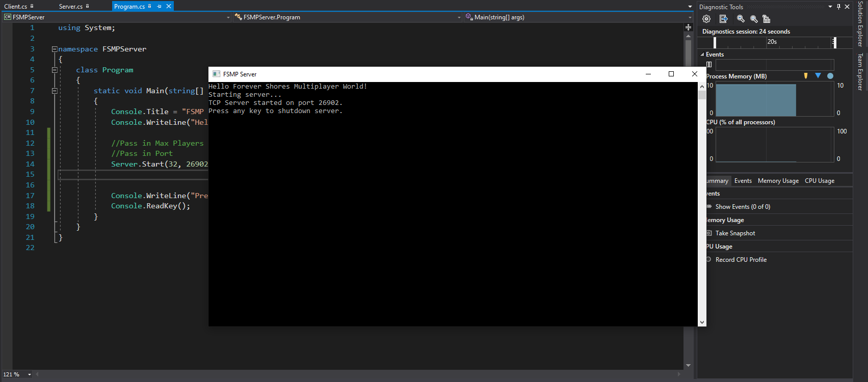The width and height of the screenshot is (868, 382).
Task: Pause the Events track in diagnostics
Action: [709, 64]
